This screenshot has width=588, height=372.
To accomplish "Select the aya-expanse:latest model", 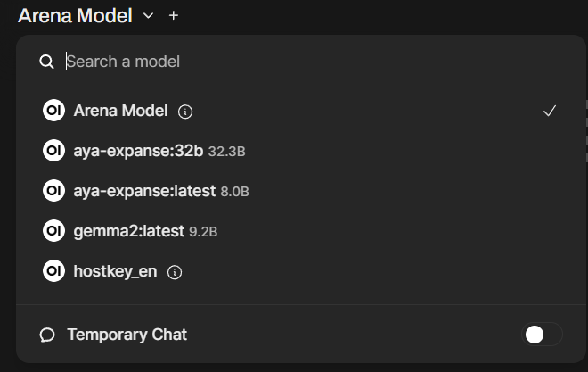I will click(x=146, y=191).
